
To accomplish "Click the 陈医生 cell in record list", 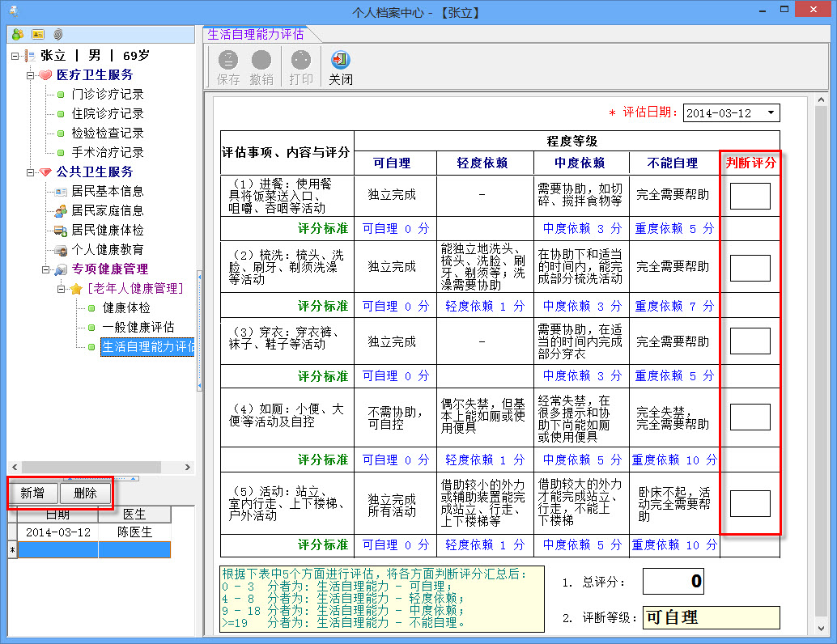I will [134, 532].
